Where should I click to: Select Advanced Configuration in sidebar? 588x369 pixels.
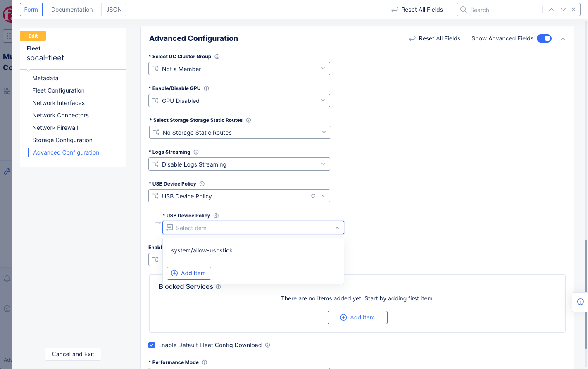(66, 152)
